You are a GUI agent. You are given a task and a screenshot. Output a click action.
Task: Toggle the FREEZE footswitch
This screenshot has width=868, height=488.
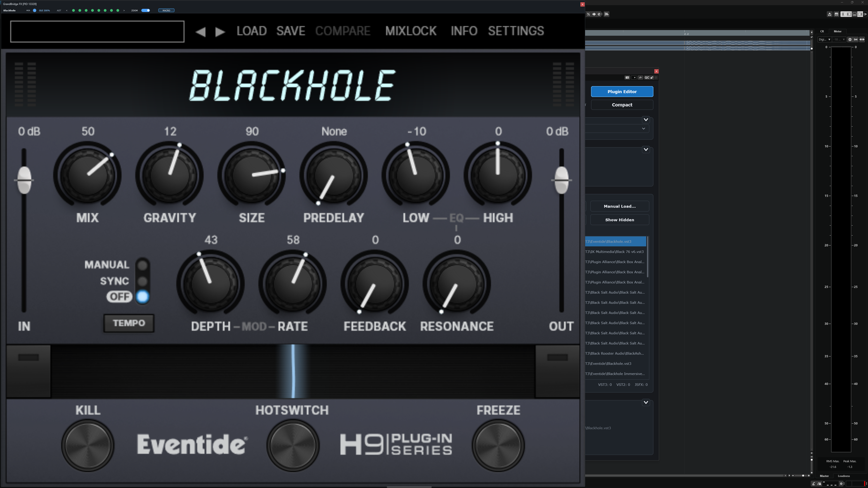[x=498, y=445]
